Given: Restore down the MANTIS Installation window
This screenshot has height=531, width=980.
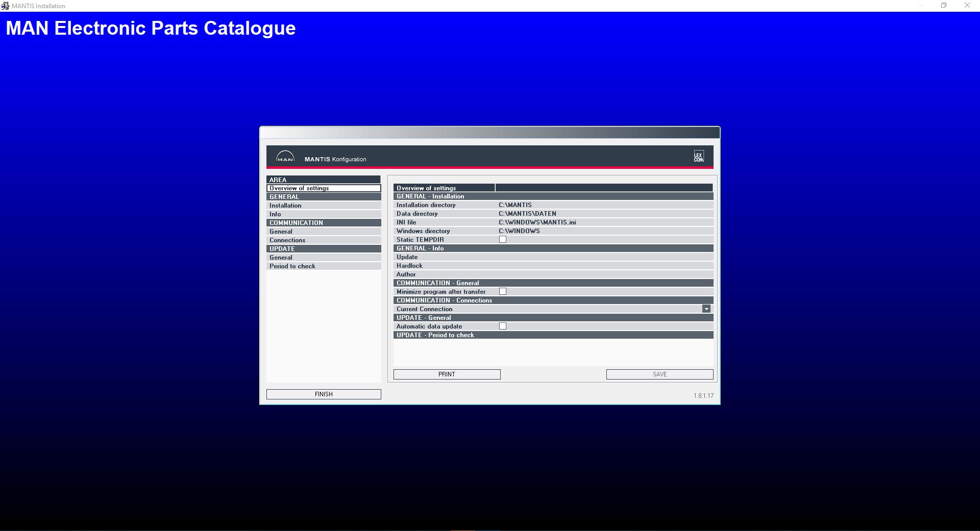Looking at the screenshot, I should click(x=944, y=6).
